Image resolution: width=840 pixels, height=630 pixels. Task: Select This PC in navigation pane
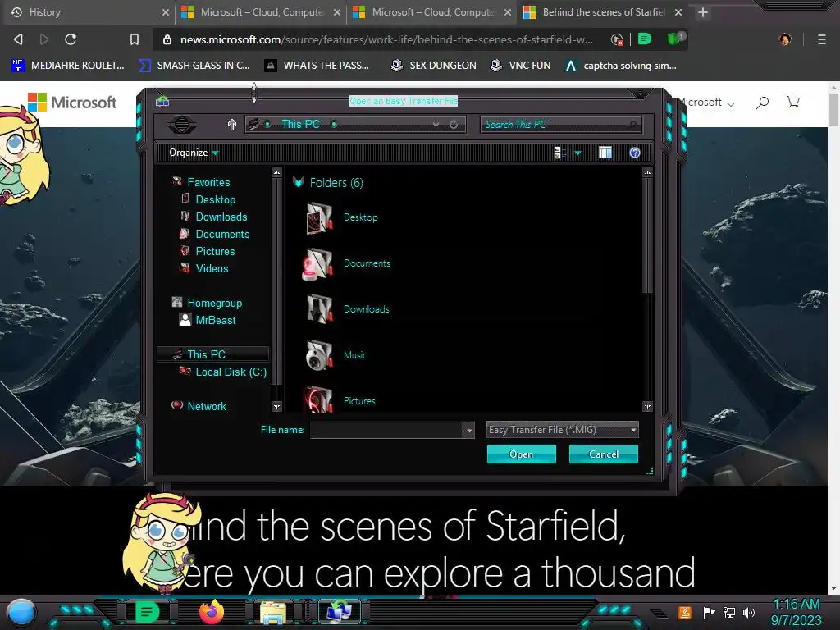(212, 354)
